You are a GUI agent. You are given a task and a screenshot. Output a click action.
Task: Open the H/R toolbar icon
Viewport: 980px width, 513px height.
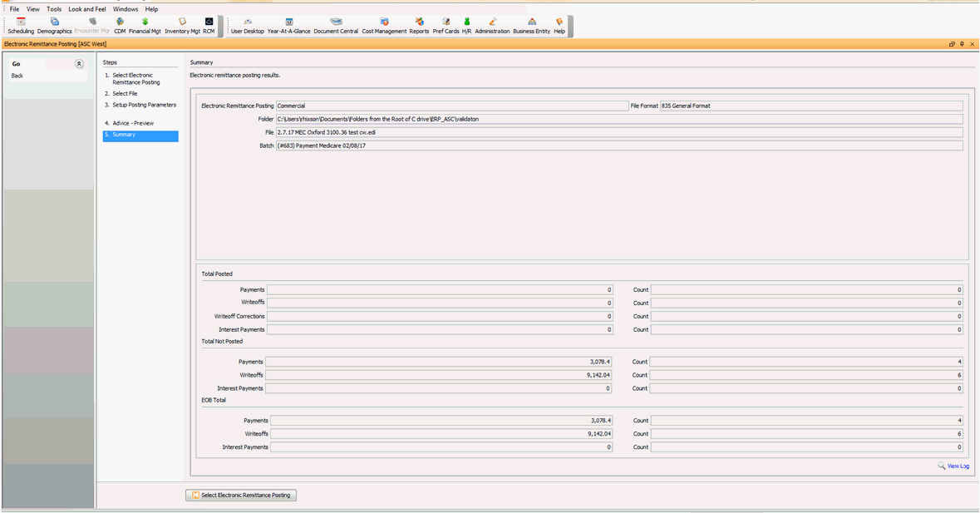point(467,26)
